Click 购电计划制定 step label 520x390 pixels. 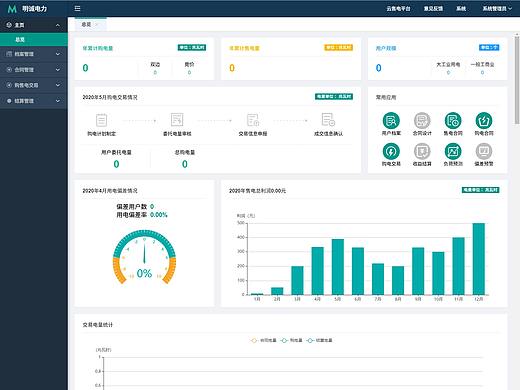[x=101, y=134]
